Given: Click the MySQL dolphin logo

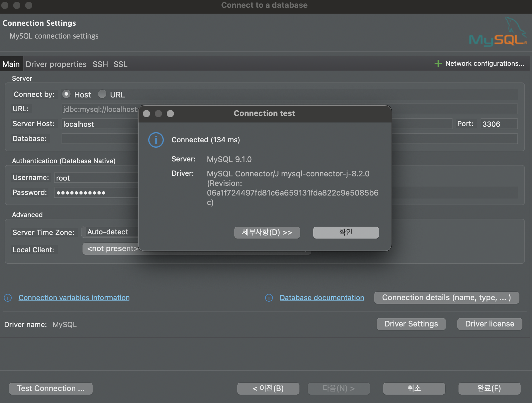Looking at the screenshot, I should [x=498, y=32].
